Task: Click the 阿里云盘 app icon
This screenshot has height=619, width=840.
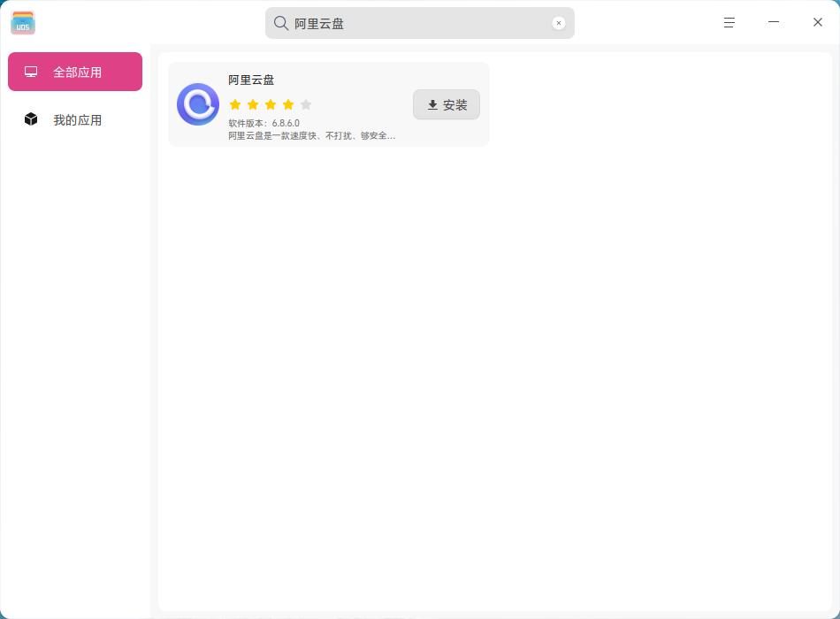Action: tap(198, 104)
